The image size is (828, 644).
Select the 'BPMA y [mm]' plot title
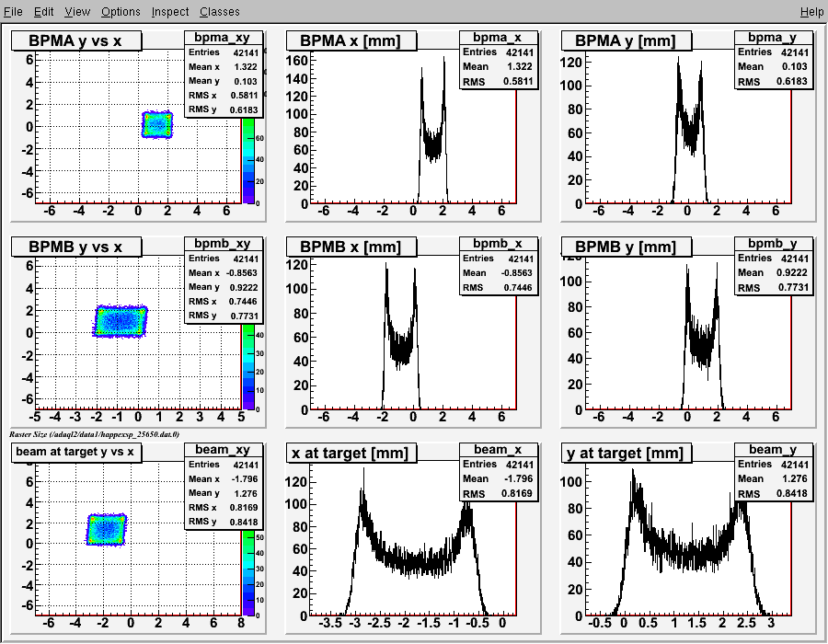click(626, 40)
